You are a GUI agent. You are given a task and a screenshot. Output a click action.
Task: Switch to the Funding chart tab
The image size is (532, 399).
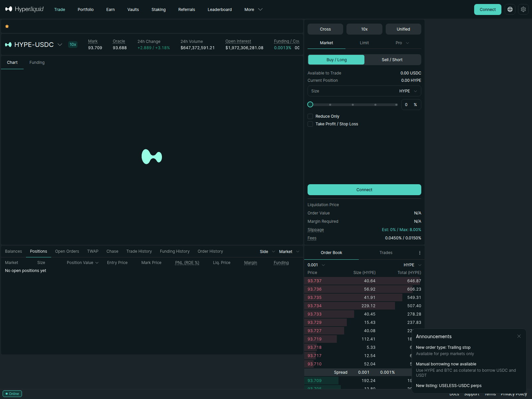(37, 63)
